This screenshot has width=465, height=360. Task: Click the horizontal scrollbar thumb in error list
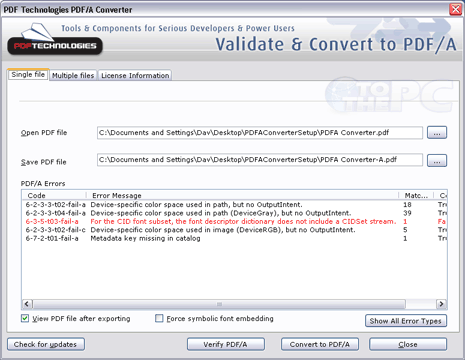tap(219, 304)
